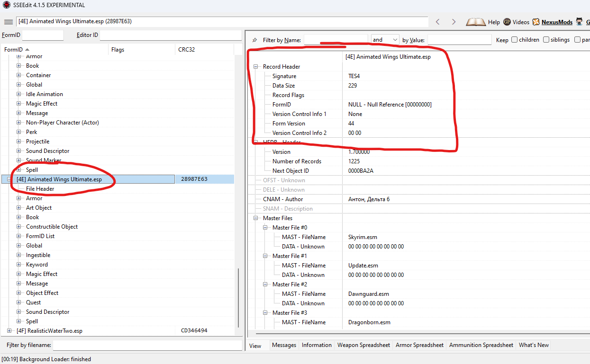
Task: Select the CRC32 value CD346494
Action: click(x=194, y=331)
